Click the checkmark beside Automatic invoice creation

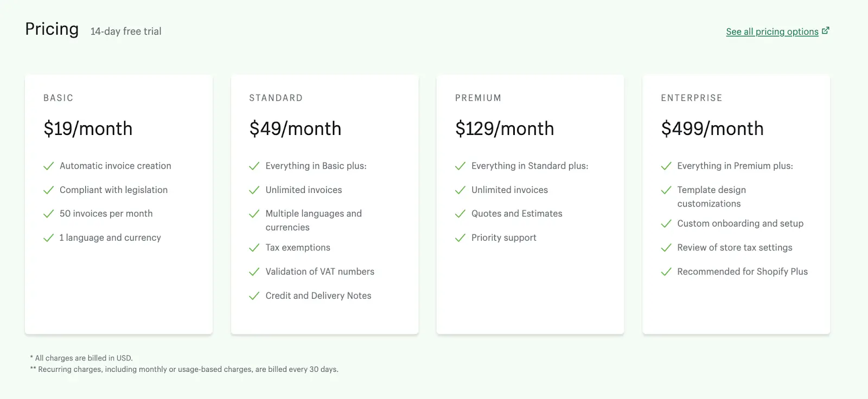pos(48,166)
